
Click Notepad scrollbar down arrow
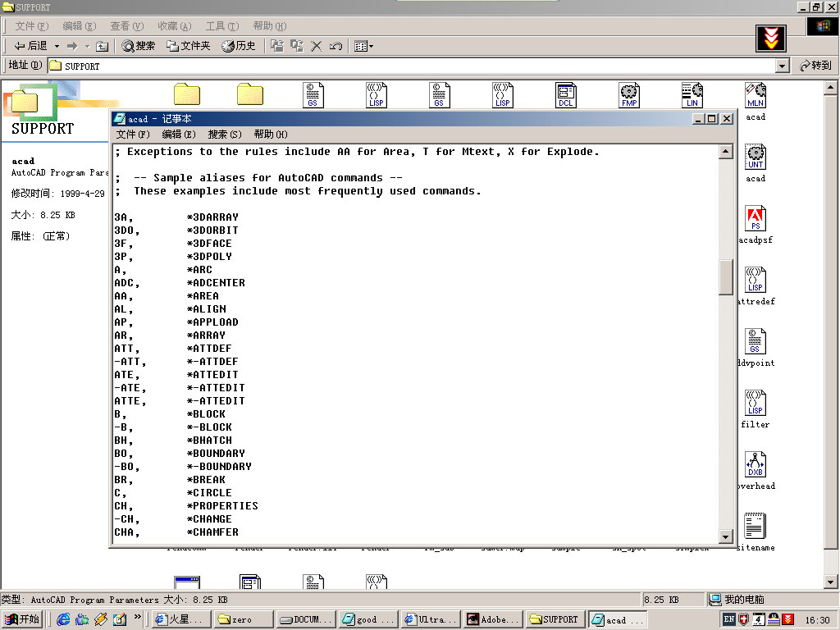tap(725, 536)
